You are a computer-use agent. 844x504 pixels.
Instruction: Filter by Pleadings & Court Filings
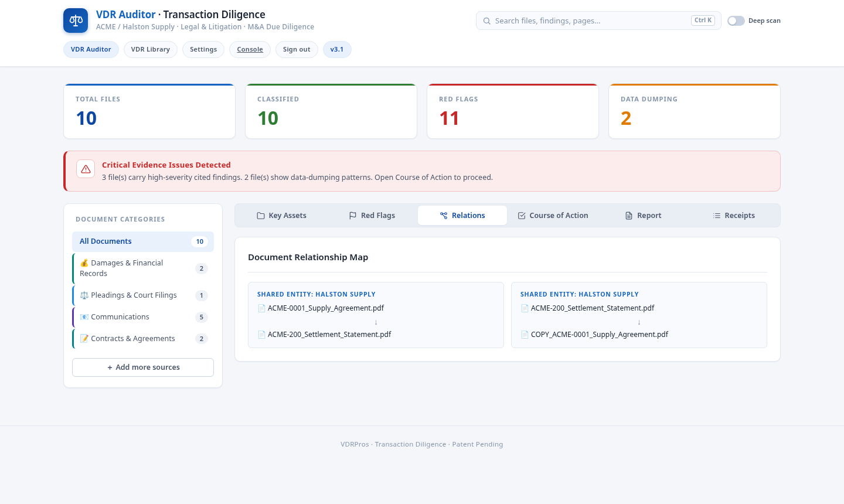(x=143, y=295)
